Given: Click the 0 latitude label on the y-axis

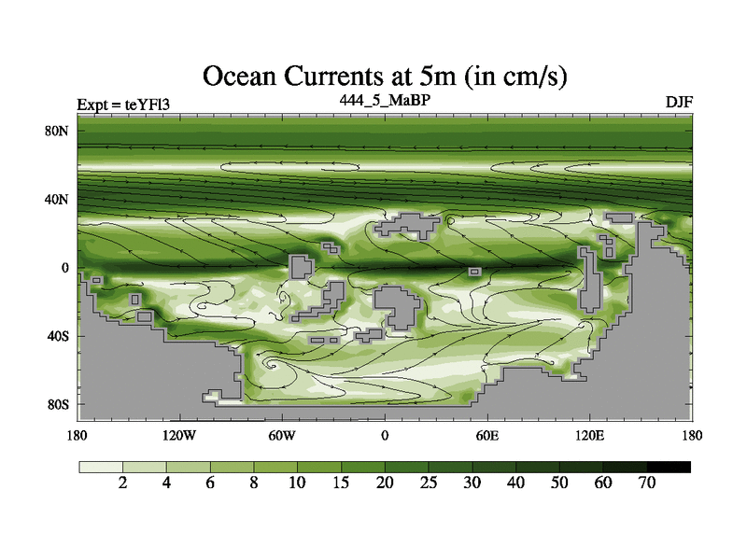Looking at the screenshot, I should [65, 268].
